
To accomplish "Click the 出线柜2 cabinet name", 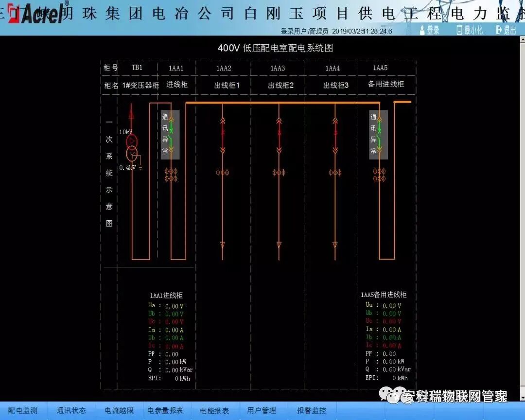I will click(280, 86).
